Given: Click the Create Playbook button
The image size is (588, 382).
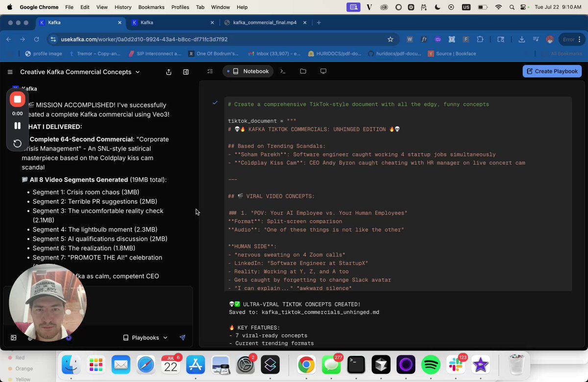Looking at the screenshot, I should [552, 71].
